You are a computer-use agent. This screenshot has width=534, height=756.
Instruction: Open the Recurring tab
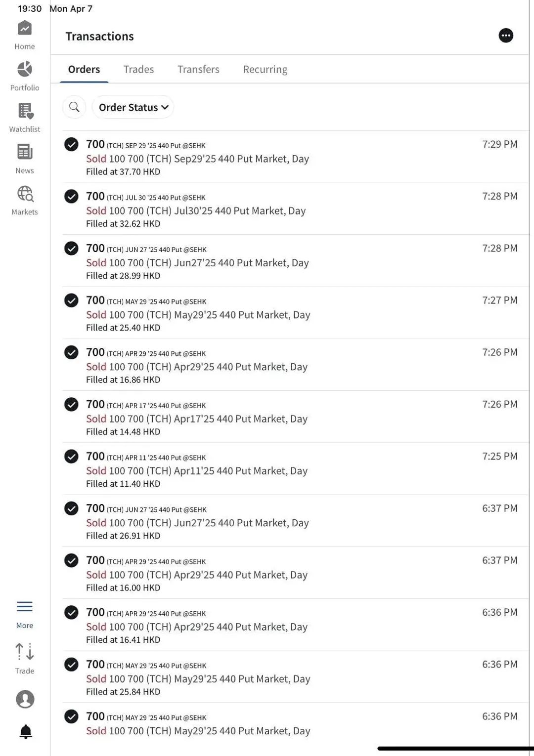tap(265, 70)
